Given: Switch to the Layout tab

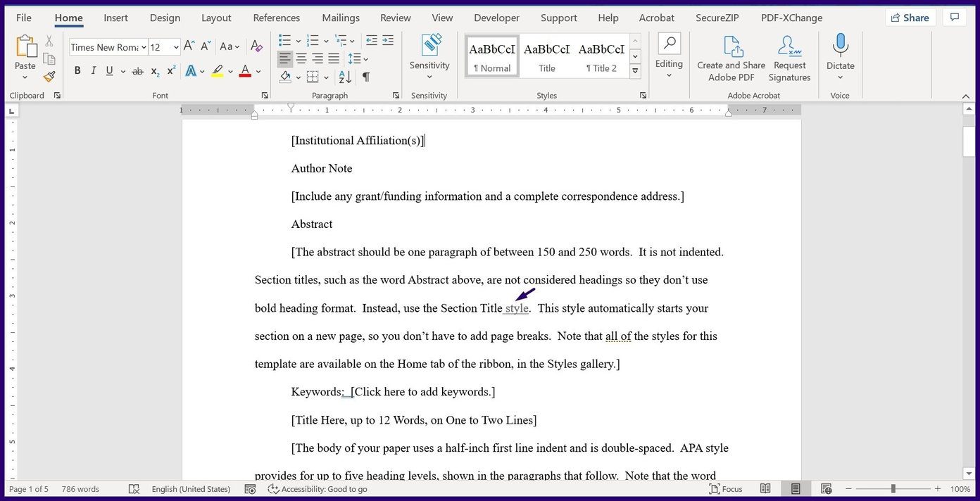Looking at the screenshot, I should pos(216,18).
